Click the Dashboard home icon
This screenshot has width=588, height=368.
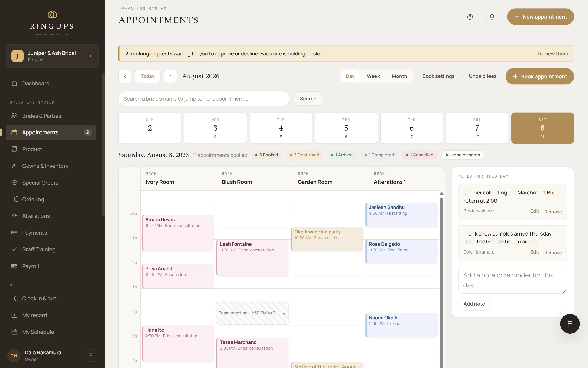click(x=14, y=83)
